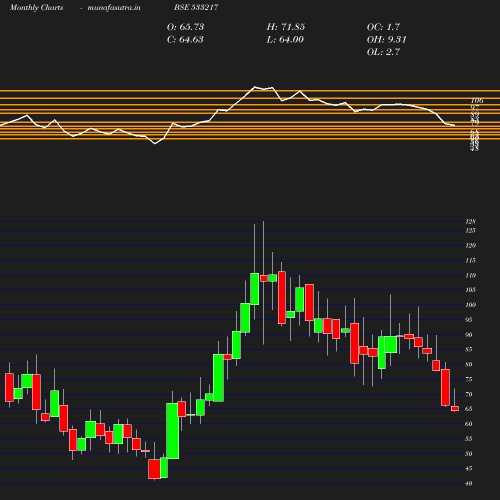Click the 120 price axis label
The width and height of the screenshot is (500, 500).
tap(470, 246)
